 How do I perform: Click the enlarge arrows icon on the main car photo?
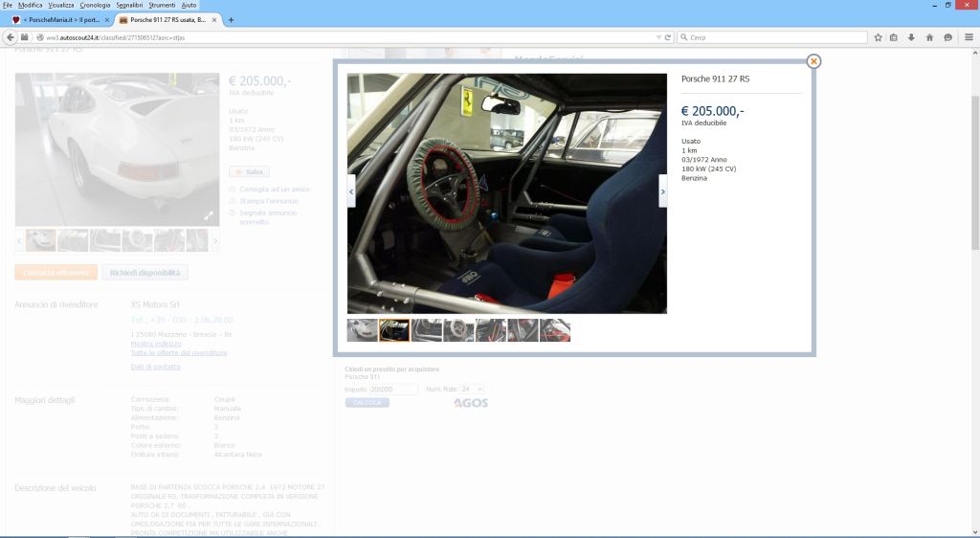[x=209, y=215]
